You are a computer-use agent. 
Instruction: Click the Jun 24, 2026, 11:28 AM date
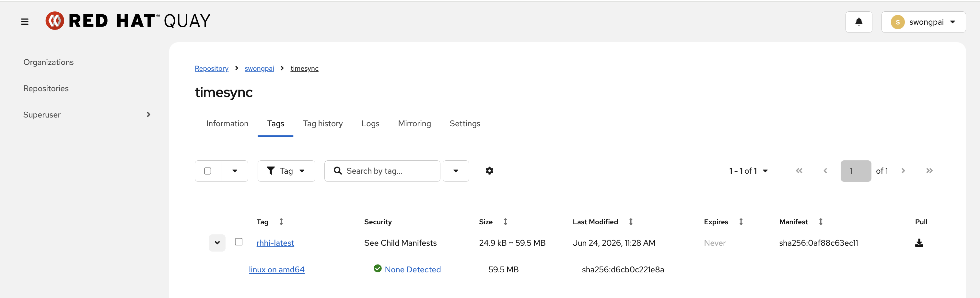point(614,243)
